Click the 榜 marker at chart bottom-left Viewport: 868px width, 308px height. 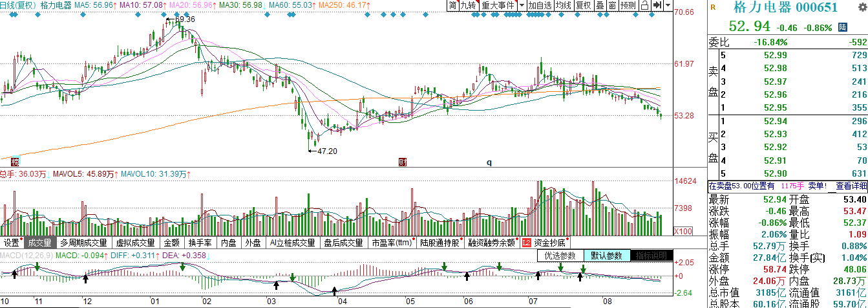(x=16, y=161)
